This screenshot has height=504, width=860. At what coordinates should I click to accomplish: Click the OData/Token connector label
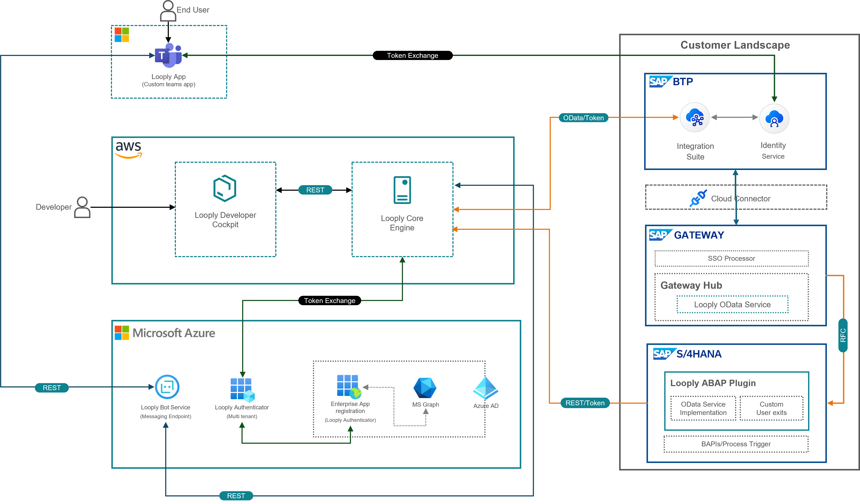pyautogui.click(x=583, y=118)
